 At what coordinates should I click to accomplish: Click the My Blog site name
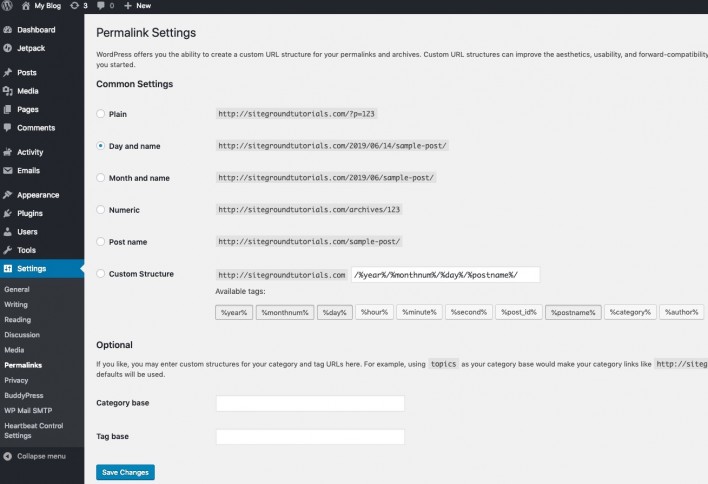(48, 6)
